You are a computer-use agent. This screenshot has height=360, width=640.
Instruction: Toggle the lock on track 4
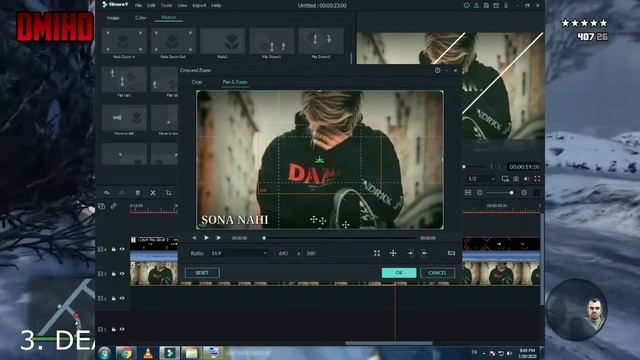point(113,249)
